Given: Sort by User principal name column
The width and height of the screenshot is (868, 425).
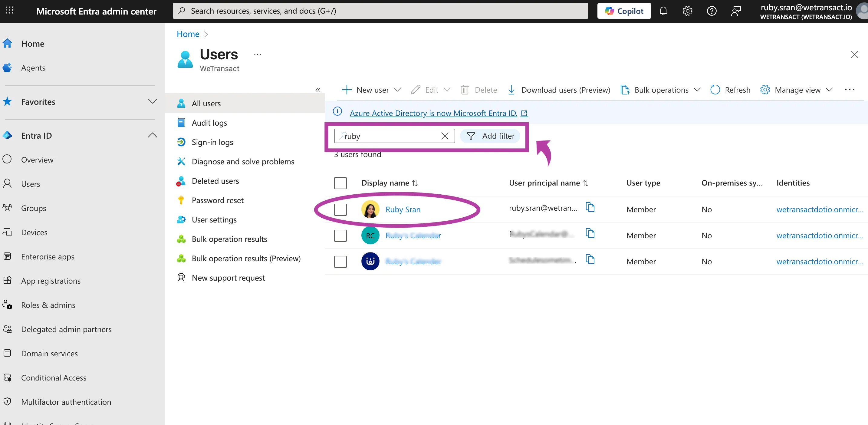Looking at the screenshot, I should pyautogui.click(x=548, y=183).
